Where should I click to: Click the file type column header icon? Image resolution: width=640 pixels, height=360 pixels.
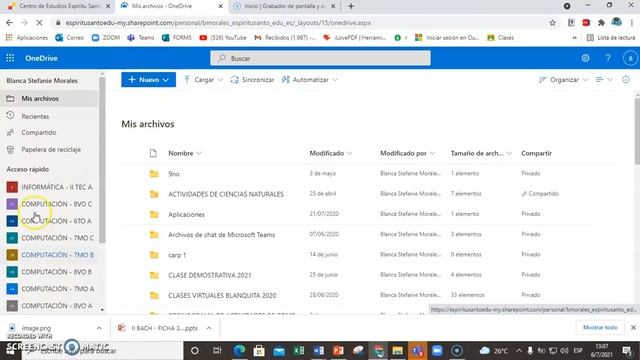click(x=153, y=153)
